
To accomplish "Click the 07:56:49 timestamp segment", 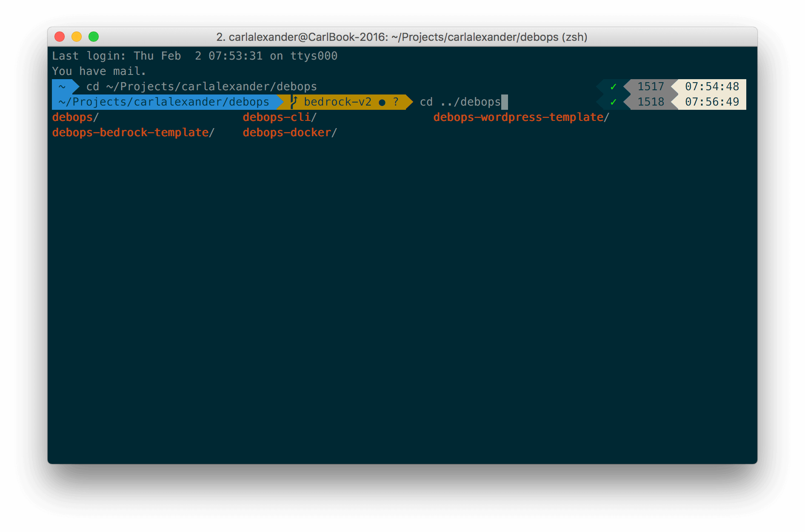I will 712,102.
